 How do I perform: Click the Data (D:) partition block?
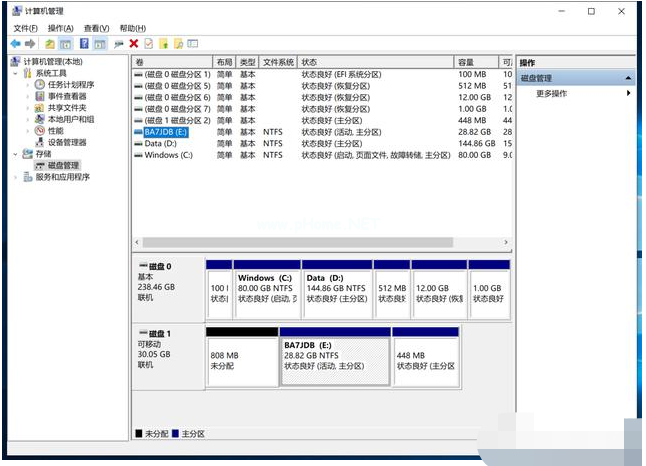pos(337,289)
